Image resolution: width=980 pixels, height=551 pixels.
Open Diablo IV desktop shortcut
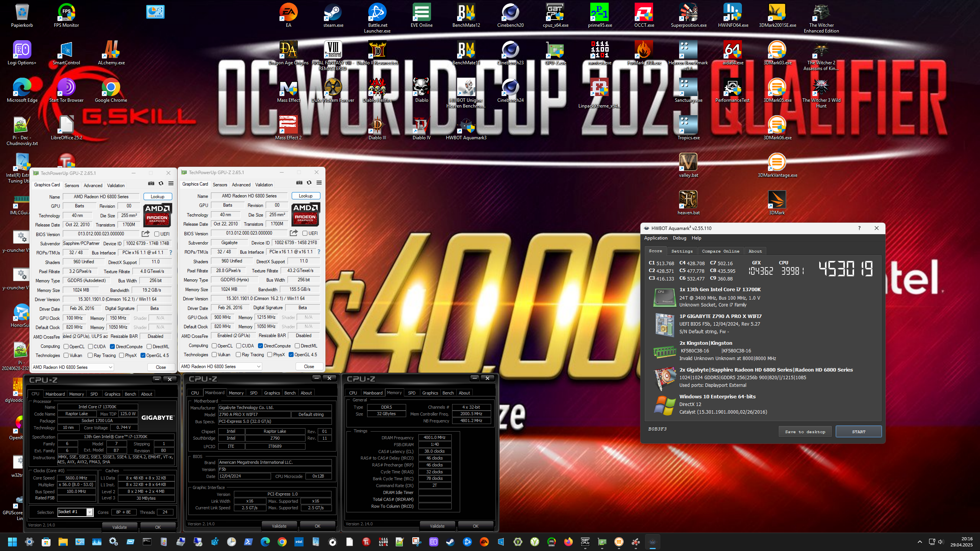point(421,128)
